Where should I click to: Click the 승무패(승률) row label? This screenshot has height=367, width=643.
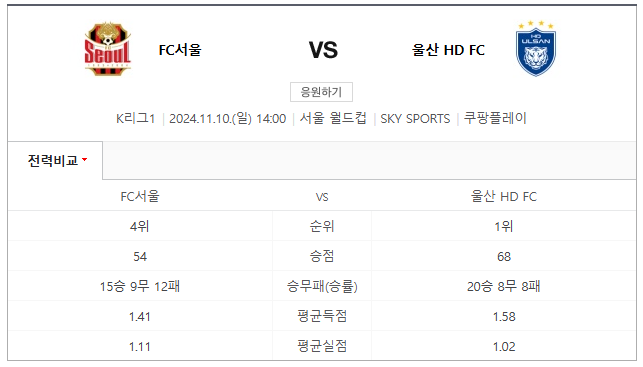coord(322,286)
